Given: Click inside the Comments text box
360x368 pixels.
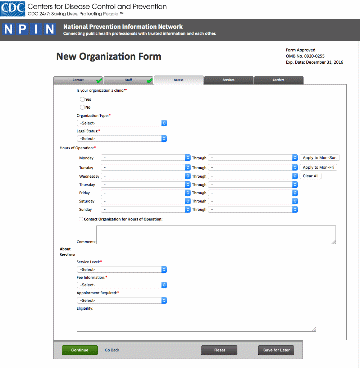Looking at the screenshot, I should [216, 234].
